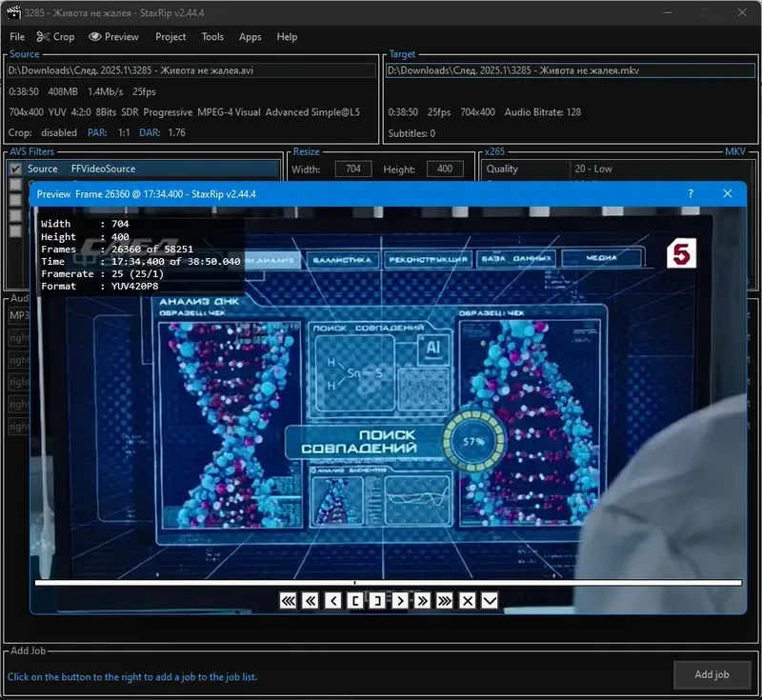Screen dimensions: 762x700
Task: Jump back many frames with triple-left arrows
Action: pyautogui.click(x=289, y=601)
